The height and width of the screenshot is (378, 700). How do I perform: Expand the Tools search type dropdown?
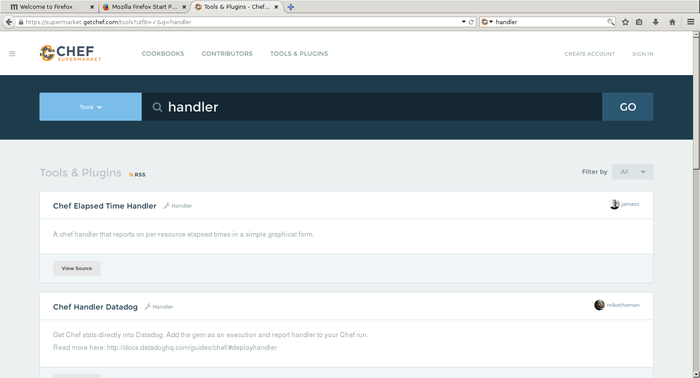click(91, 107)
